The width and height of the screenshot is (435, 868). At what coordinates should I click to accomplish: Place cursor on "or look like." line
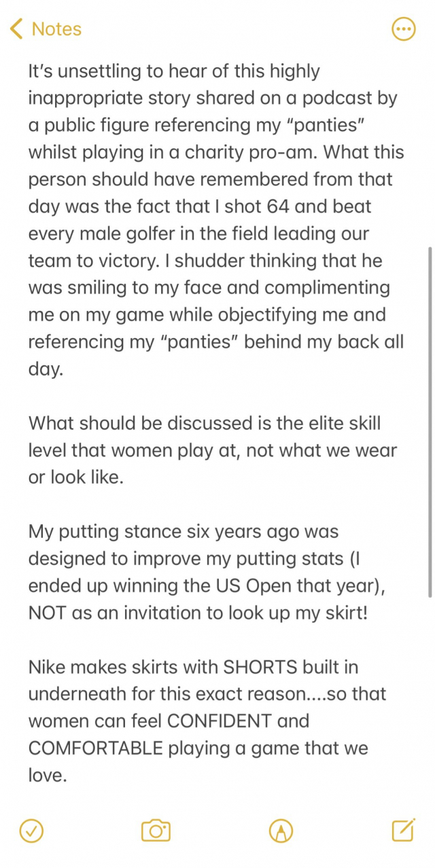76,477
